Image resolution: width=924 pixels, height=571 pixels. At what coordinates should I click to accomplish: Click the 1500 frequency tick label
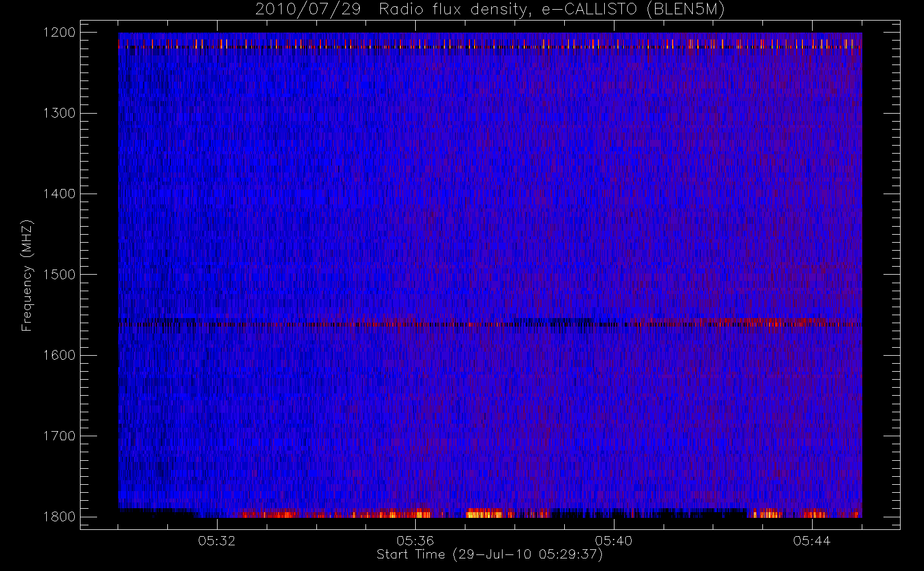coord(59,275)
